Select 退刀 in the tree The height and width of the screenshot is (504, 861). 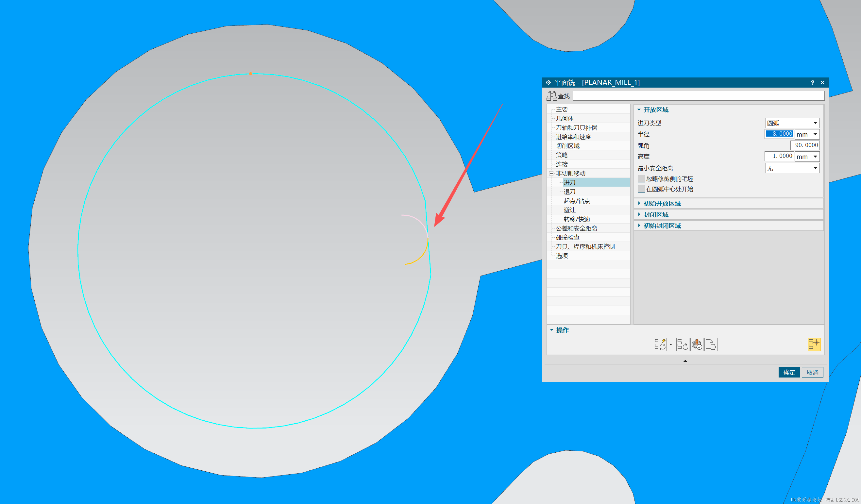click(x=569, y=192)
